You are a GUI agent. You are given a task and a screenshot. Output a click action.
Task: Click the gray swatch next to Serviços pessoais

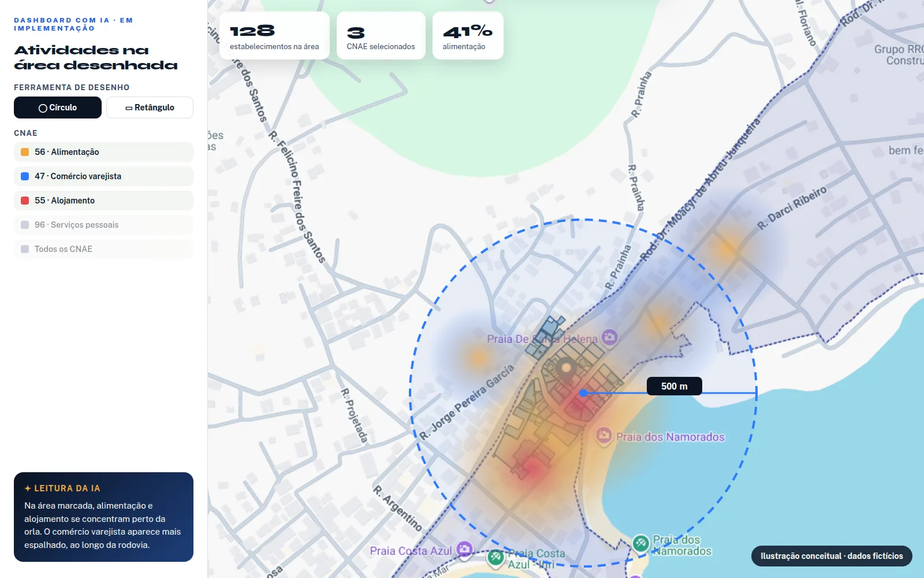[x=25, y=225]
